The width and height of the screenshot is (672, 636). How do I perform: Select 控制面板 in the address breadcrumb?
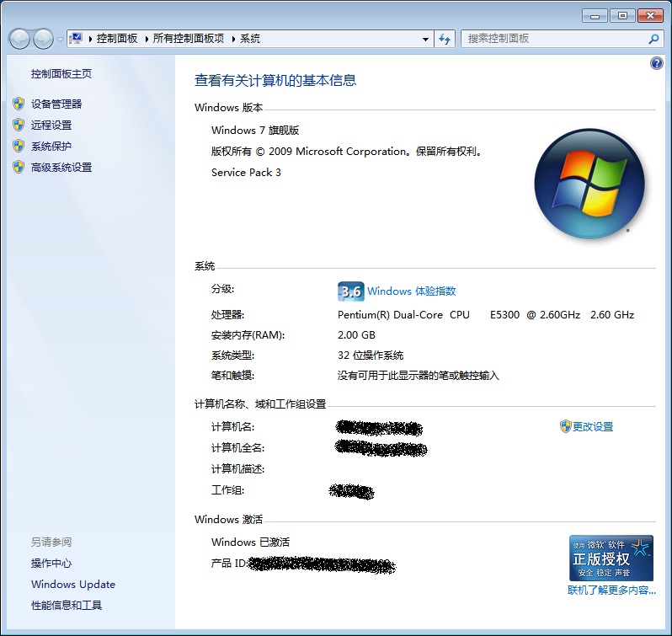click(x=117, y=39)
